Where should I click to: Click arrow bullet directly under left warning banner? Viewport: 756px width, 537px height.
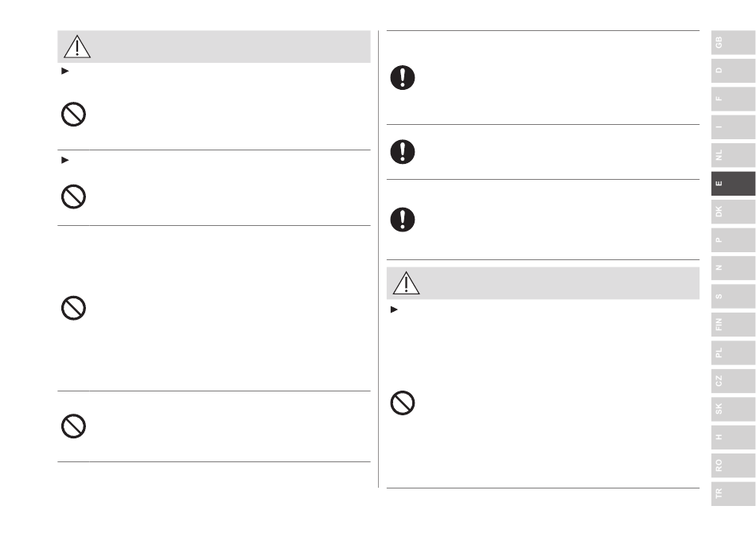pos(65,72)
